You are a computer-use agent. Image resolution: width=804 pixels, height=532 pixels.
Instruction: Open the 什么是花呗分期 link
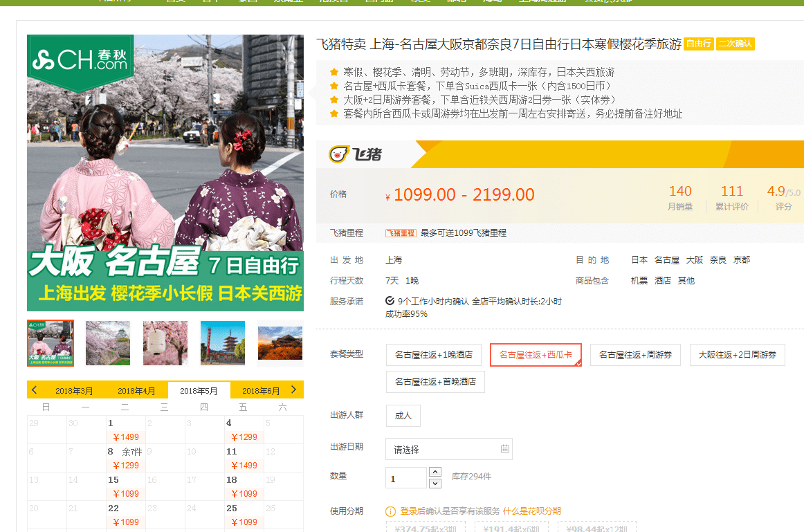click(x=531, y=511)
